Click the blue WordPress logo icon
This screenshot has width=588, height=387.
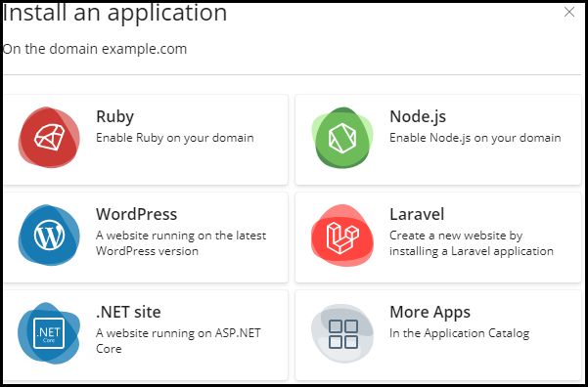pos(49,236)
